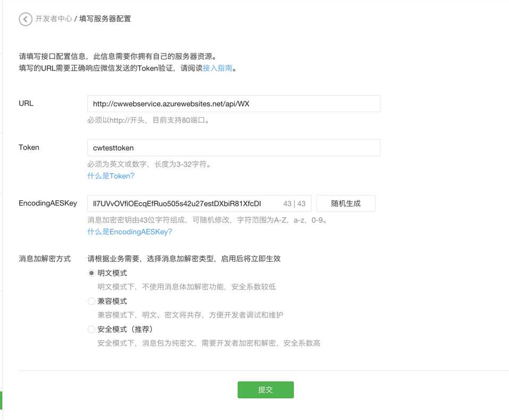
Task: Focus the Token input field
Action: 234,148
